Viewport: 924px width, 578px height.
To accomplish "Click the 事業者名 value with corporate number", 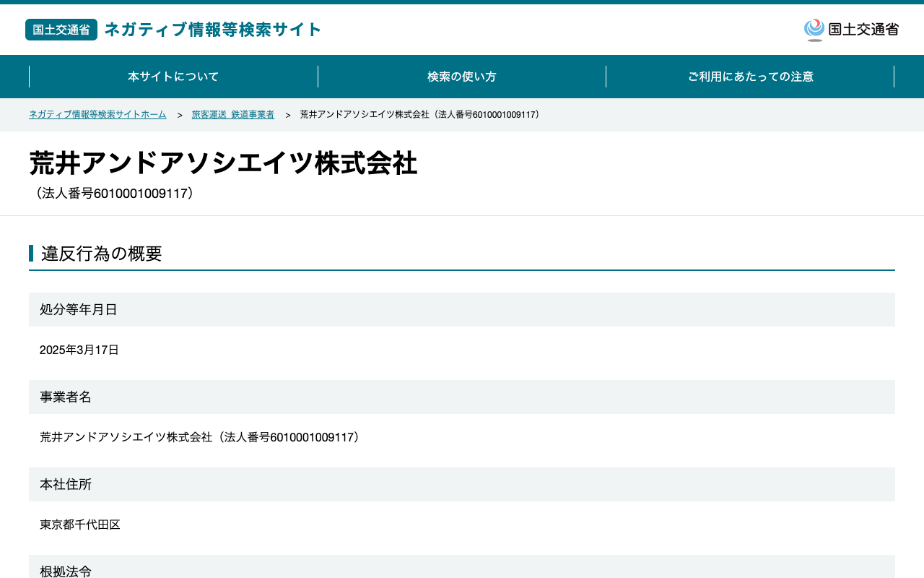I will point(202,438).
